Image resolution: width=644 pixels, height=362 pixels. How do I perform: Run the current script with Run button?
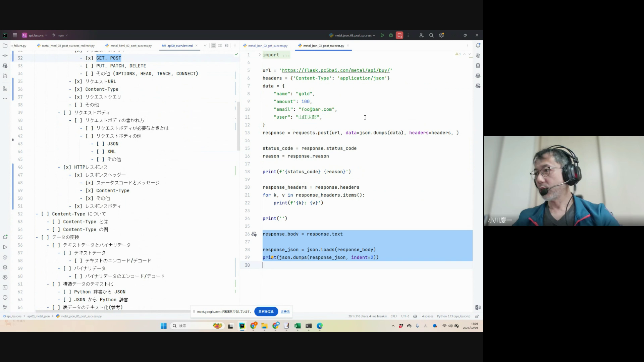pos(382,35)
